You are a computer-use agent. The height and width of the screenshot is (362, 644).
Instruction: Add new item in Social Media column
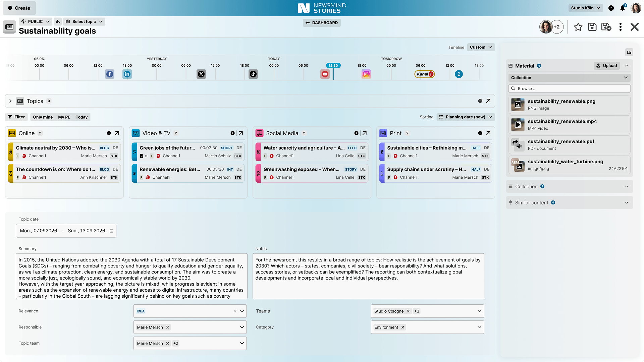356,133
